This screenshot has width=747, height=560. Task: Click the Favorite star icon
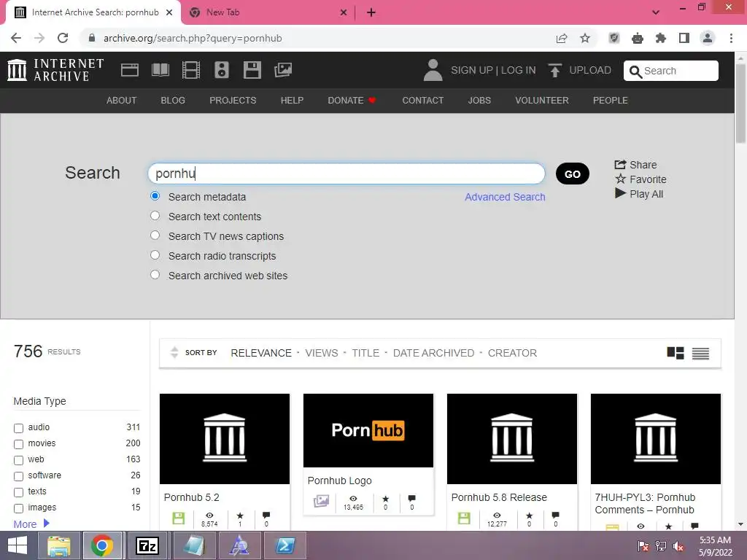pos(620,179)
